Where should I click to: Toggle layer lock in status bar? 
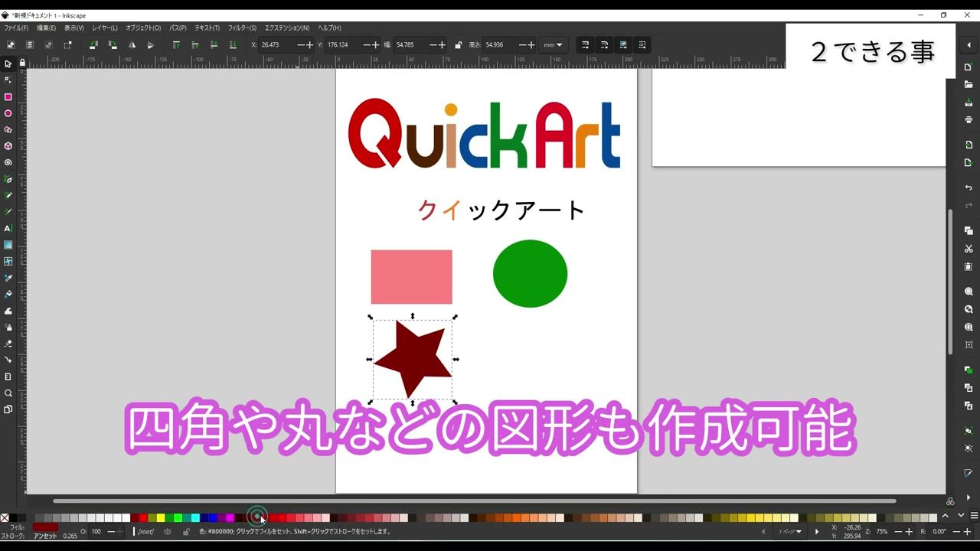click(186, 531)
